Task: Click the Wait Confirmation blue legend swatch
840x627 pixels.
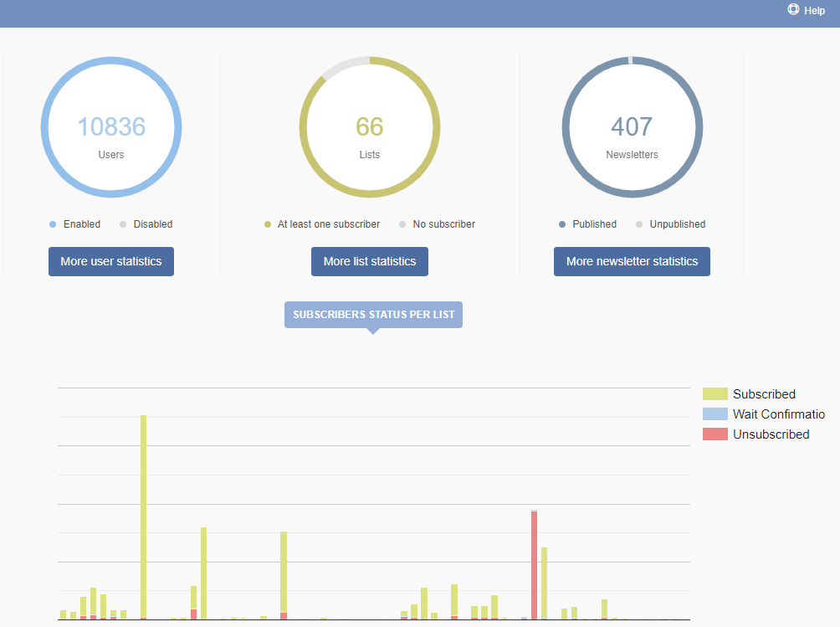Action: coord(715,414)
